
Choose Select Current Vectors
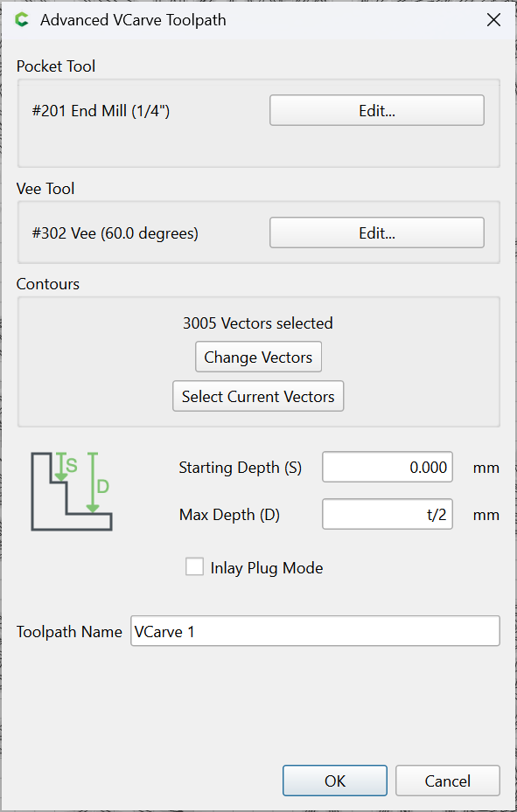[x=258, y=396]
